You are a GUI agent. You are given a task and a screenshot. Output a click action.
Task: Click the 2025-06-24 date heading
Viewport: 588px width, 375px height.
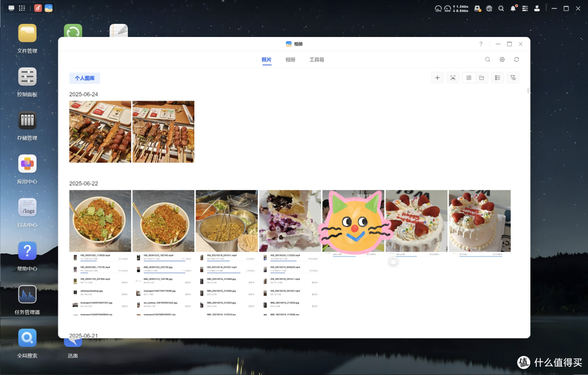pos(84,94)
